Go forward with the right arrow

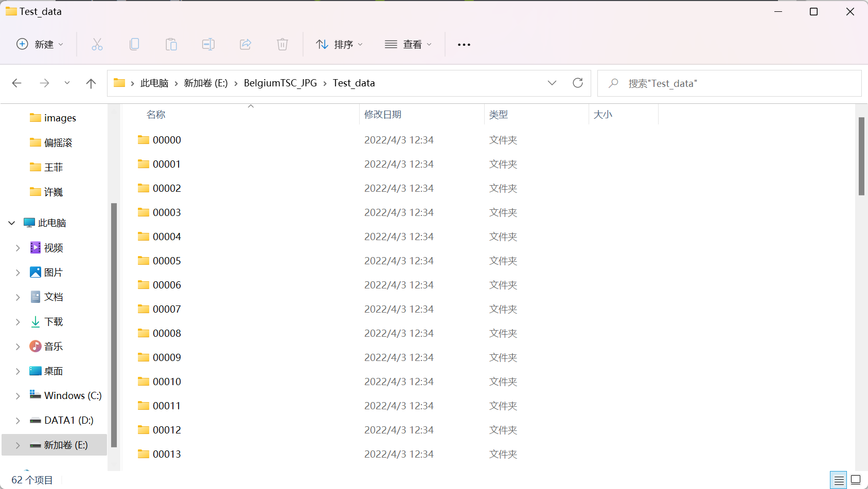coord(45,83)
